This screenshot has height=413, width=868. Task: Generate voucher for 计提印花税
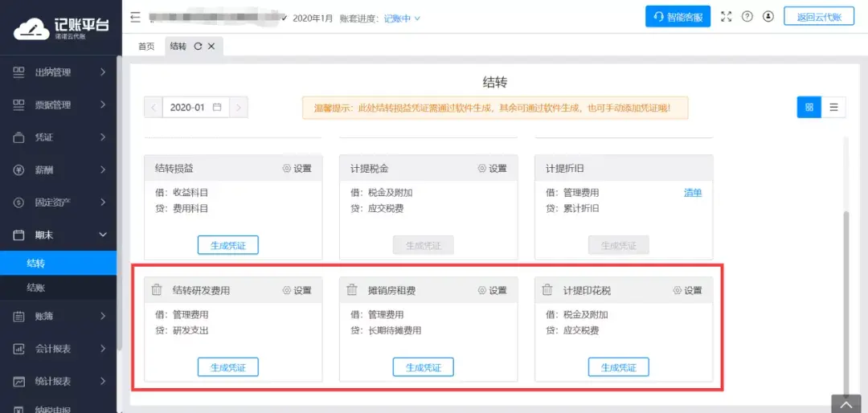tap(619, 367)
